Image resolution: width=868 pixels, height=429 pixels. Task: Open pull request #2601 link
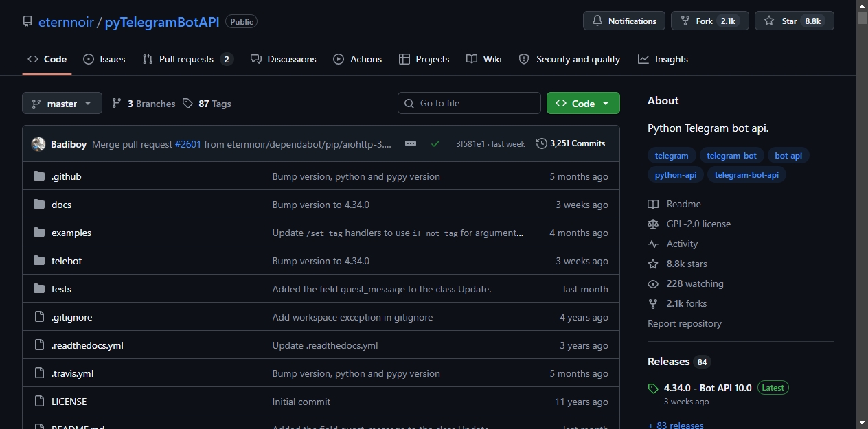point(188,144)
